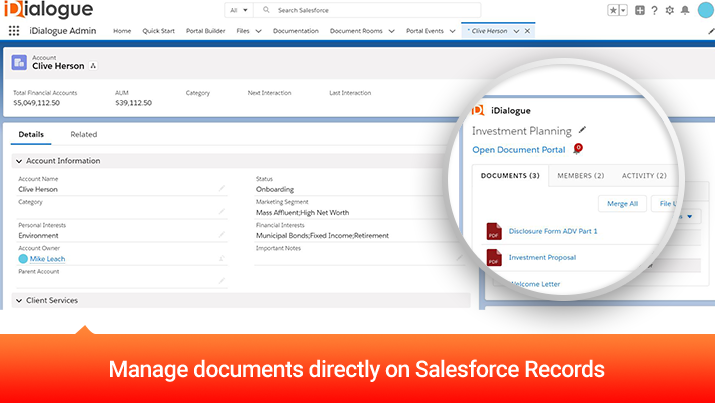Collapse the Account Information section

click(x=19, y=161)
